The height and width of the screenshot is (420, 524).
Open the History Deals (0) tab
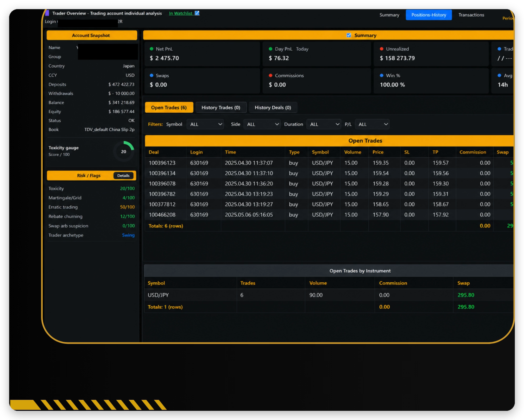click(273, 108)
